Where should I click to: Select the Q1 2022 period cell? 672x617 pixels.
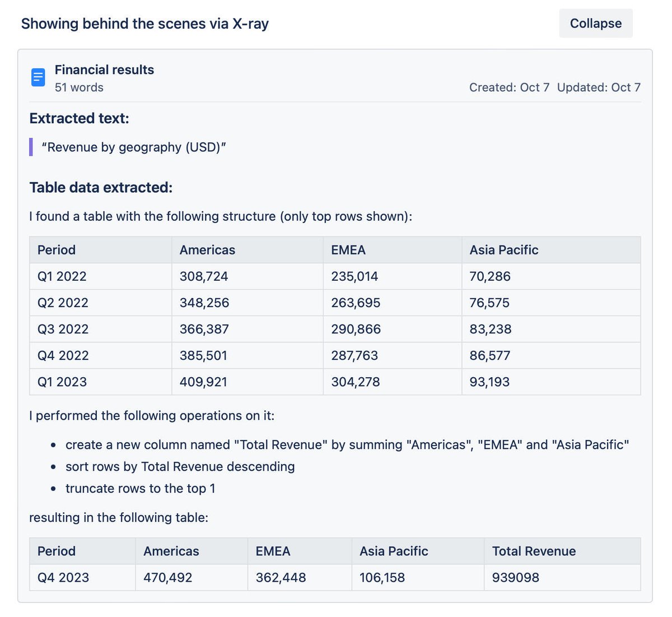point(62,276)
